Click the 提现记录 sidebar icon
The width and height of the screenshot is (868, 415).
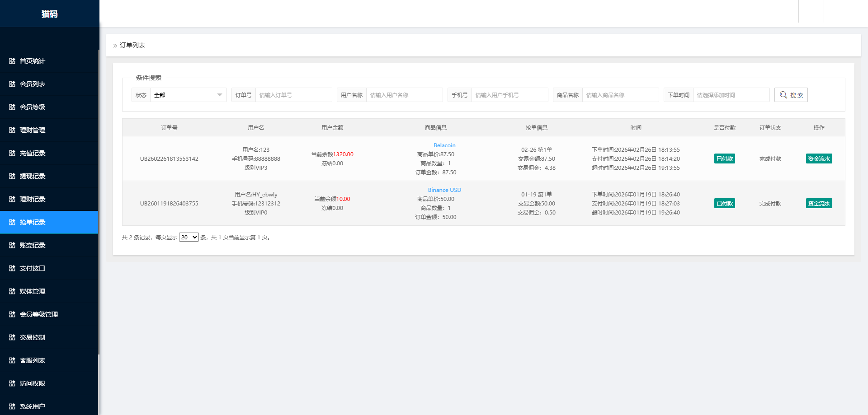coord(12,176)
